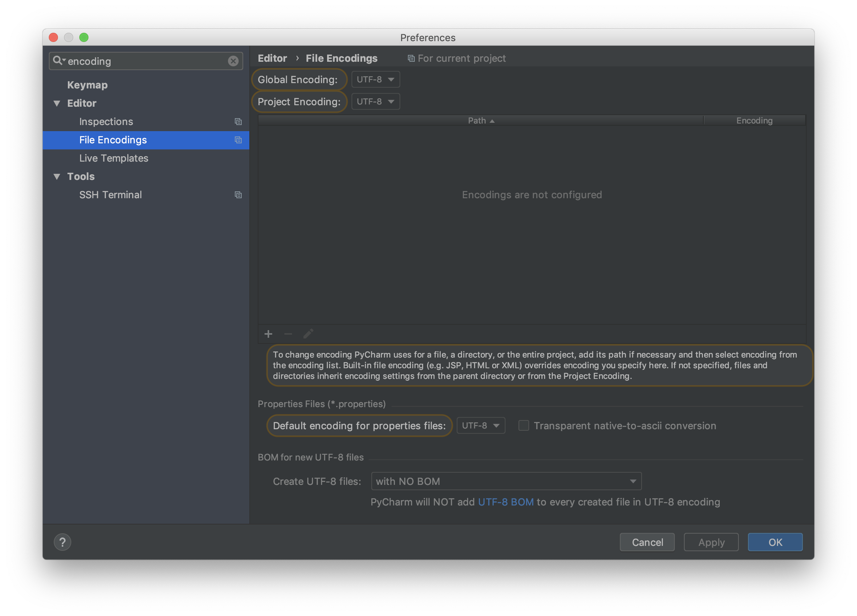The image size is (857, 616).
Task: Clear the search field with X icon
Action: [x=233, y=61]
